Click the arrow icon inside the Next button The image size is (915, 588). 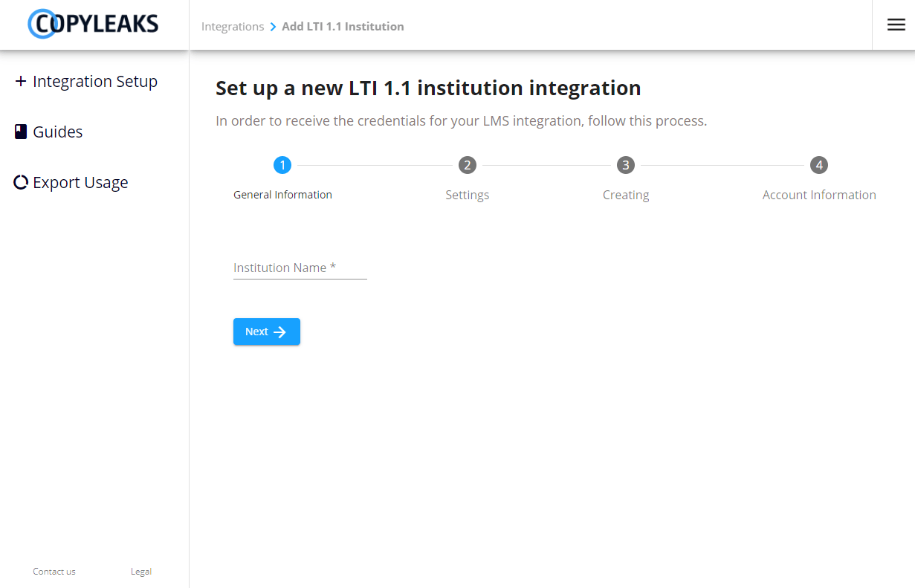pyautogui.click(x=280, y=332)
